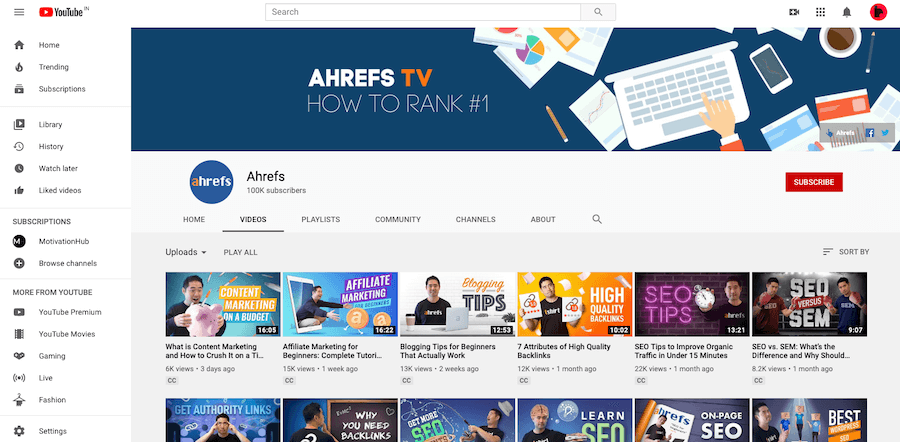The height and width of the screenshot is (442, 900).
Task: Switch to the channel Home tab
Action: 194,219
